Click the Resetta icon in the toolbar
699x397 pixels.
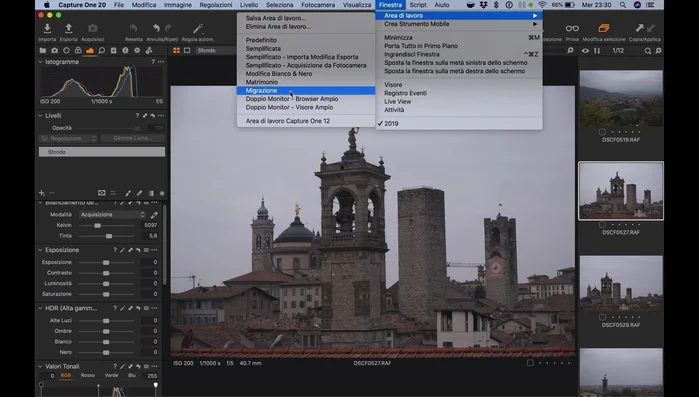133,29
